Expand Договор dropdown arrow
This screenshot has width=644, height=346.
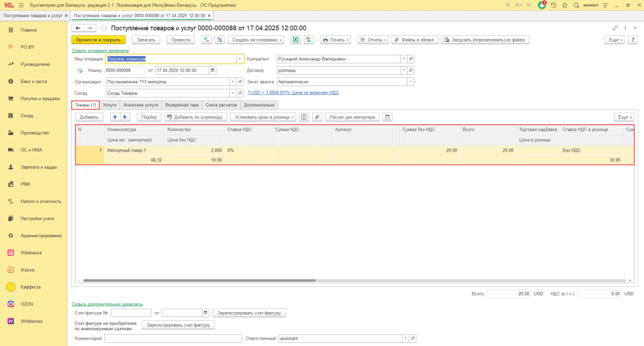point(403,70)
